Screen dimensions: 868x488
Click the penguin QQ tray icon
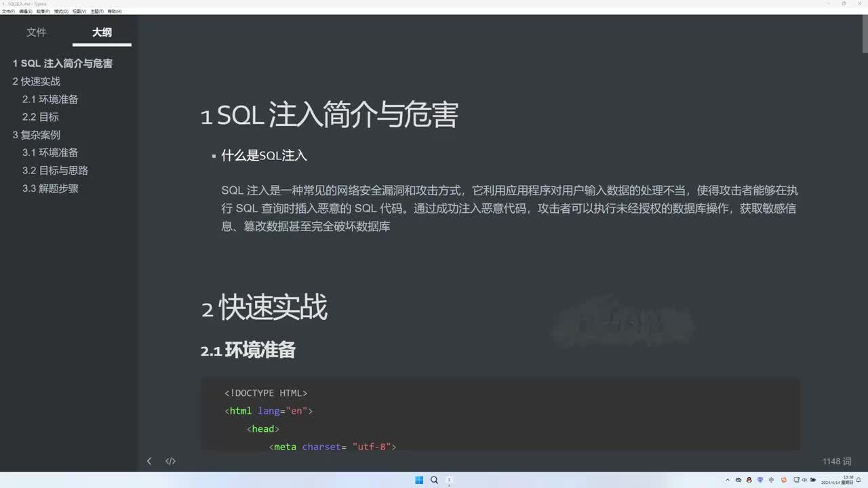coord(749,480)
